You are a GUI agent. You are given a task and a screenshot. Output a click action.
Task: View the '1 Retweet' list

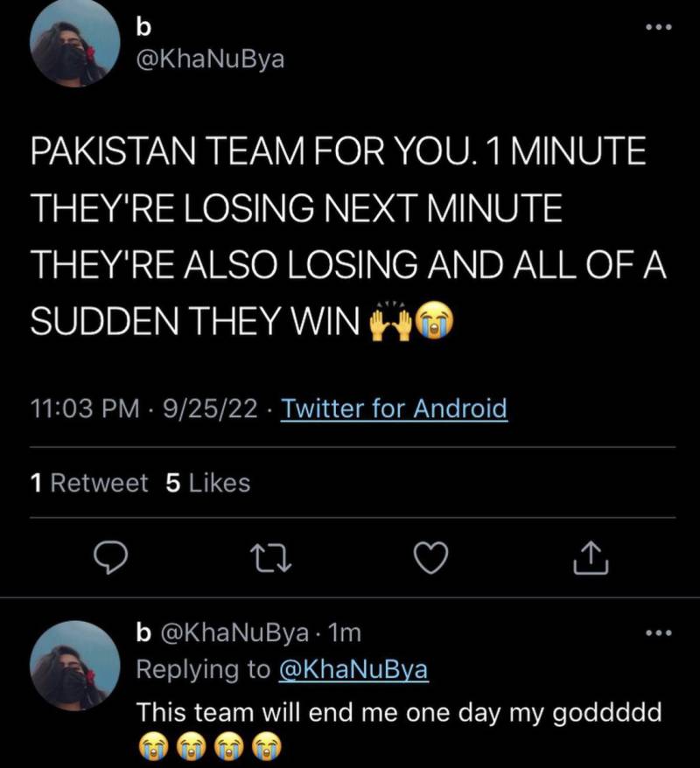coord(88,483)
